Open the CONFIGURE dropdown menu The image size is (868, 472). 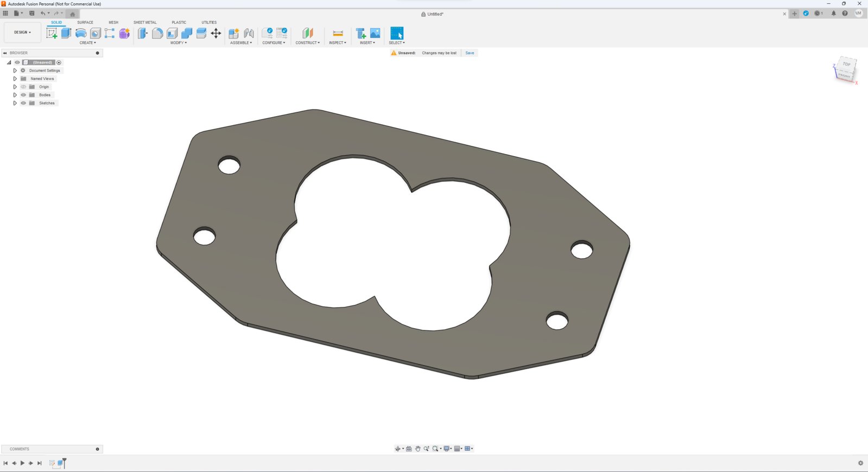click(274, 43)
